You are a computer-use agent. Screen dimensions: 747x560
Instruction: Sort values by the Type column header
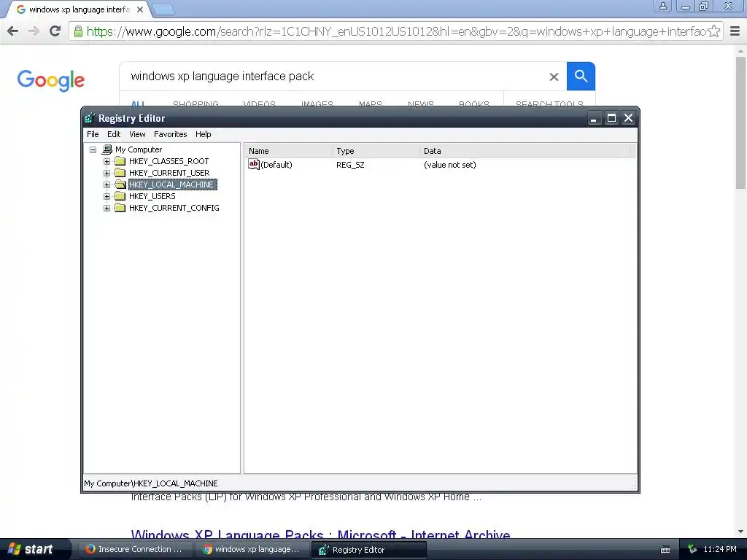point(376,151)
